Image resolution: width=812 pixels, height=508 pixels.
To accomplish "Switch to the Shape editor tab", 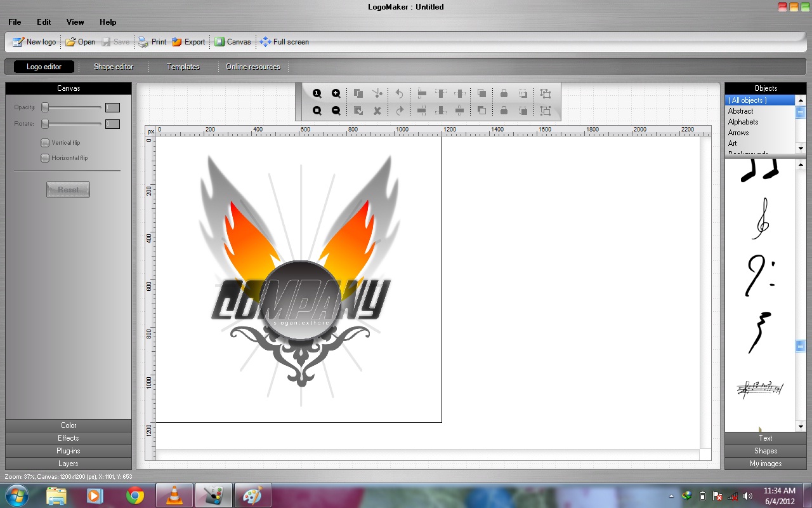I will pyautogui.click(x=114, y=66).
